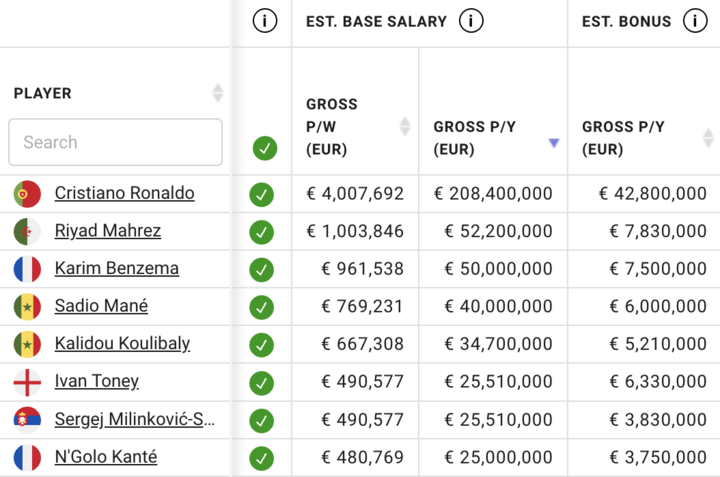The image size is (720, 477).
Task: Click info icon beside Est. Base Salary
Action: 471,21
